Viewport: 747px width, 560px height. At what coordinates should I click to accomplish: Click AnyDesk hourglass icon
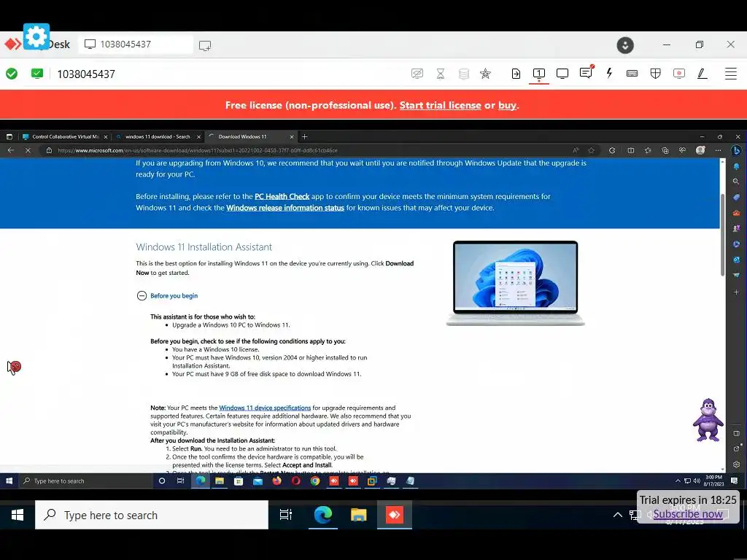click(441, 74)
